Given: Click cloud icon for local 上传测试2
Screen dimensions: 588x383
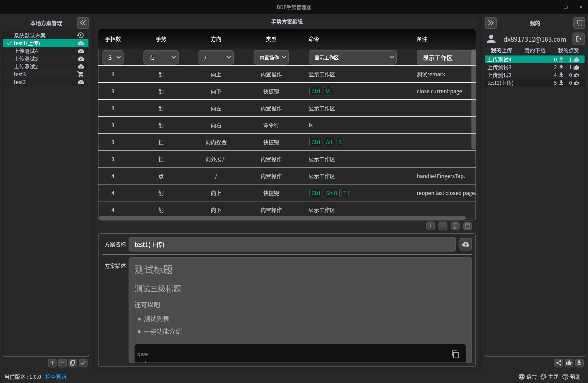Looking at the screenshot, I should tap(81, 66).
